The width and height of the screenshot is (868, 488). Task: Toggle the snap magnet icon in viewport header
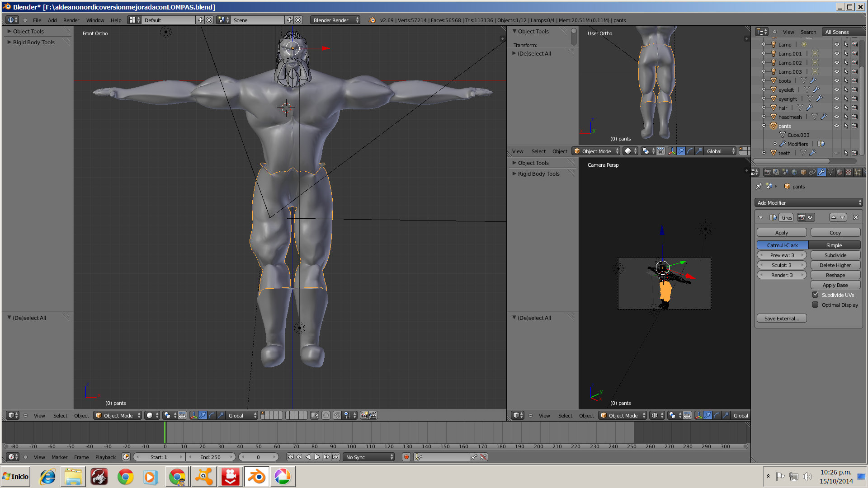[x=337, y=415]
